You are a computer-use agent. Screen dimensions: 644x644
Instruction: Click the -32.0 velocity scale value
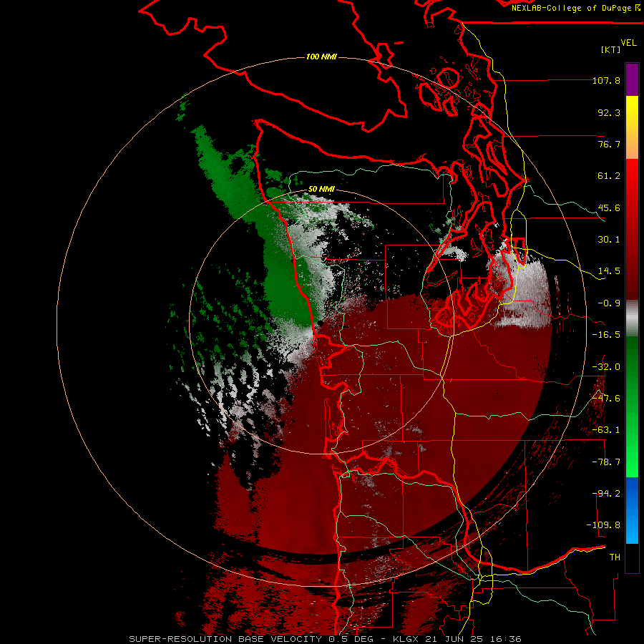coord(606,367)
